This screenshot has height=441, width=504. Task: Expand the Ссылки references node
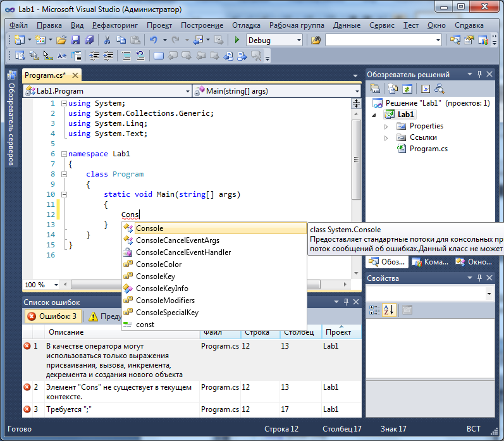click(386, 138)
